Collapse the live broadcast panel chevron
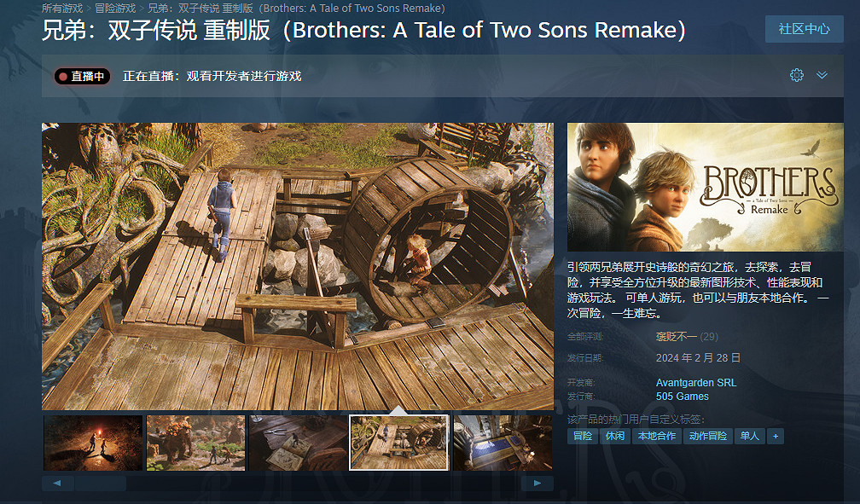The height and width of the screenshot is (504, 860). [822, 75]
